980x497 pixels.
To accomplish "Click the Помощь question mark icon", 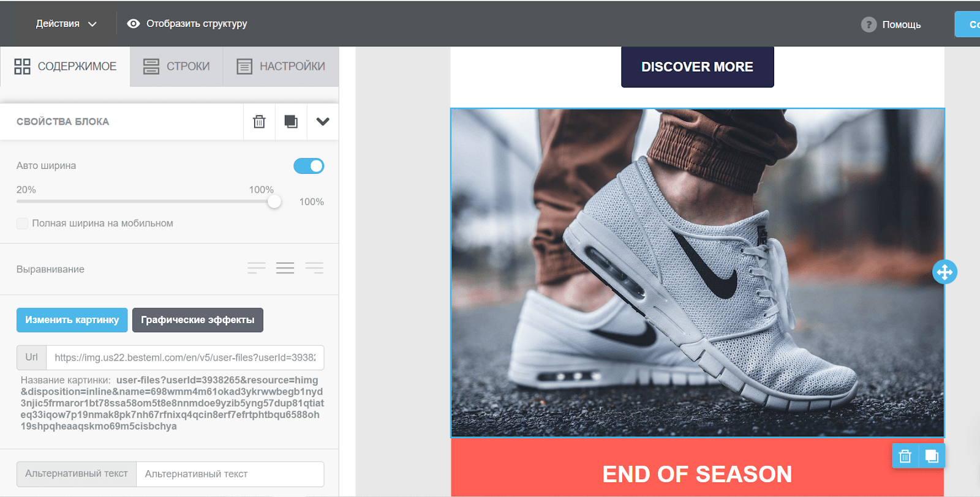I will 869,24.
